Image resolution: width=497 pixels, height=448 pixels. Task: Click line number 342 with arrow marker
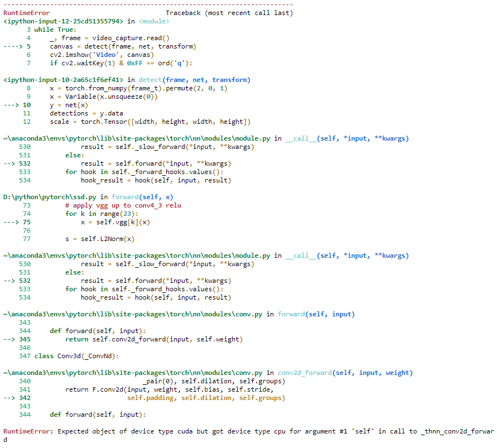[x=17, y=398]
